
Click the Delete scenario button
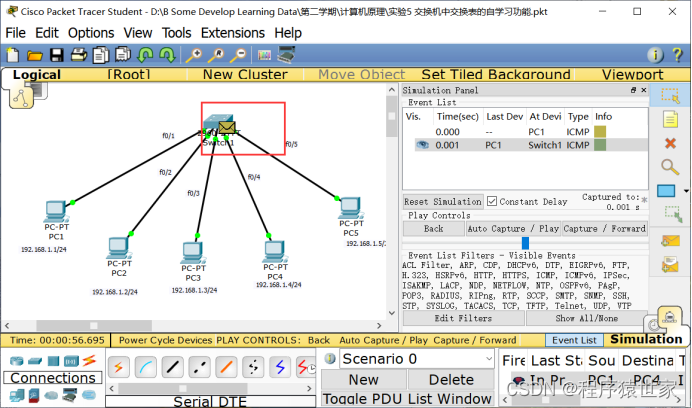[x=451, y=380]
